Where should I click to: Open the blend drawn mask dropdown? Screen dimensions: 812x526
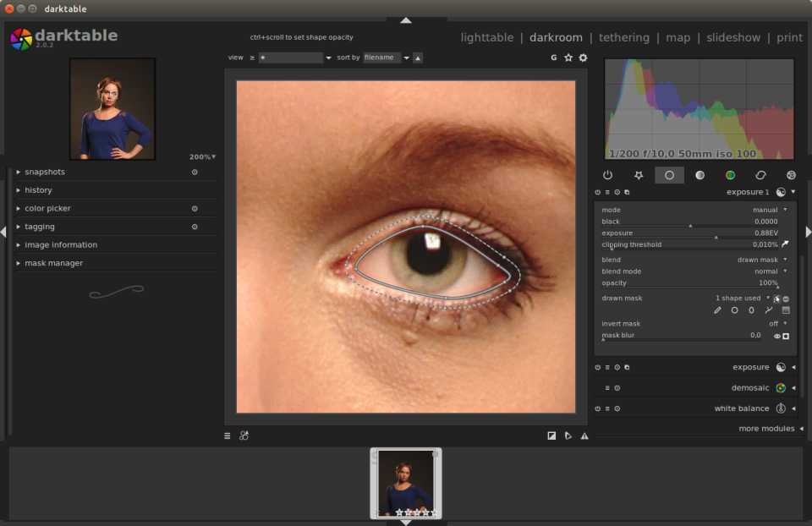(x=694, y=260)
